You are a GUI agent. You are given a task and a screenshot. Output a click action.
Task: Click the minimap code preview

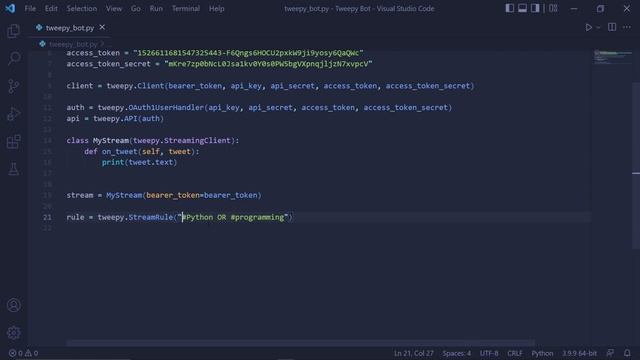[613, 57]
